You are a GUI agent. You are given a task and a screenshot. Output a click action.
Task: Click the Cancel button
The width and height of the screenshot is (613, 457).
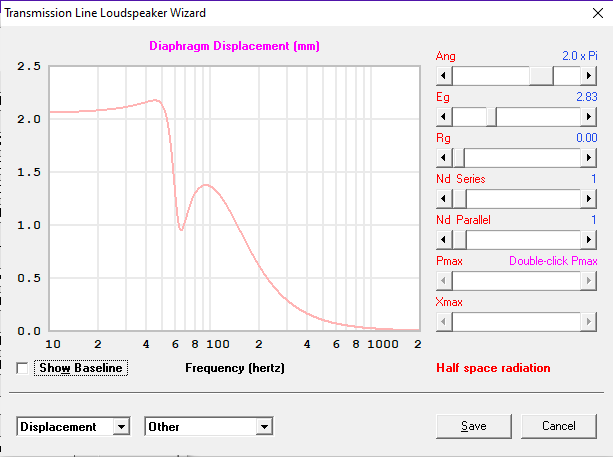click(x=559, y=426)
